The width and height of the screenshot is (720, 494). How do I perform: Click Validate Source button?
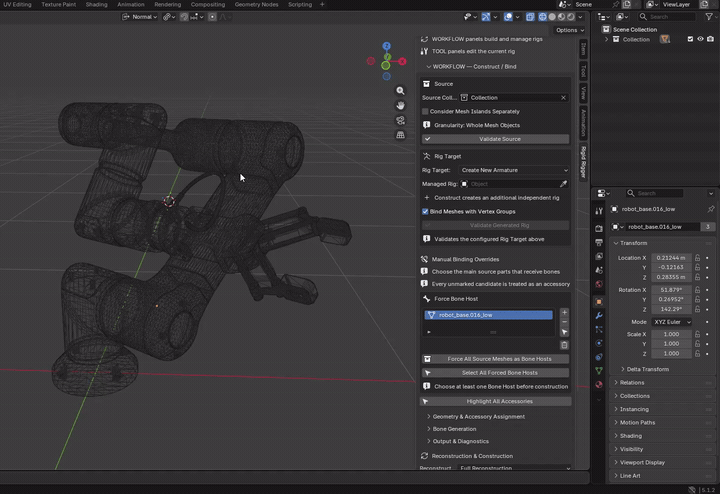click(495, 139)
